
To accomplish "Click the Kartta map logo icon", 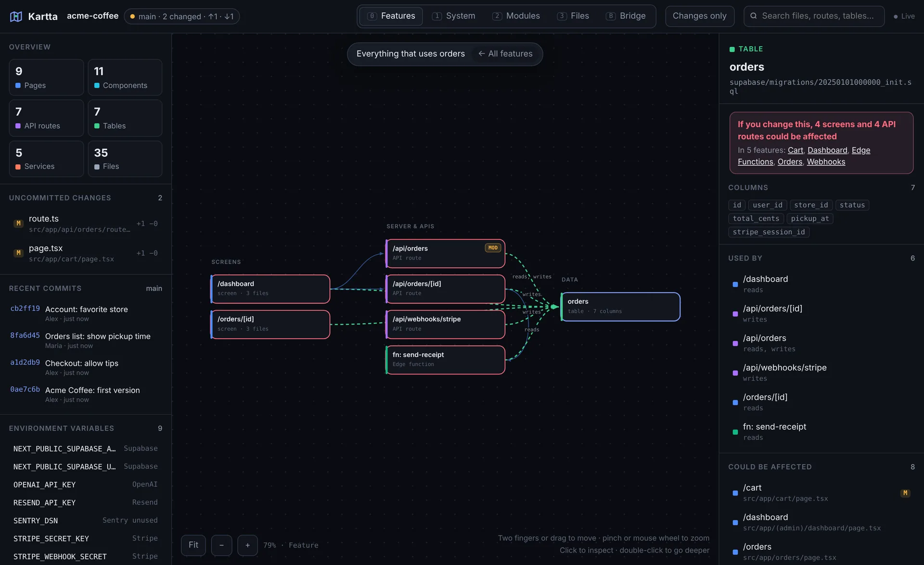I will [x=16, y=16].
